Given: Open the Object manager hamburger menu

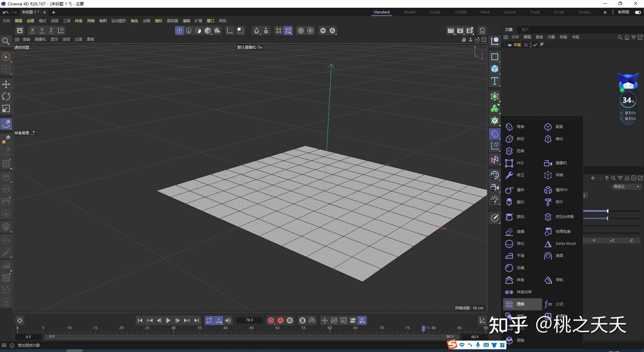Looking at the screenshot, I should (x=505, y=37).
